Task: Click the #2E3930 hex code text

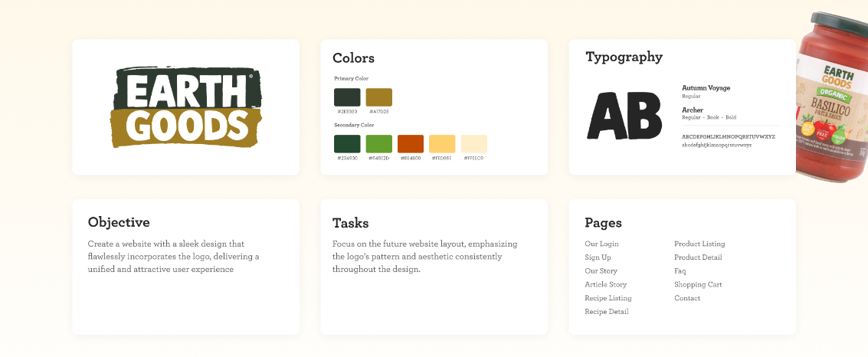Action: point(347,112)
